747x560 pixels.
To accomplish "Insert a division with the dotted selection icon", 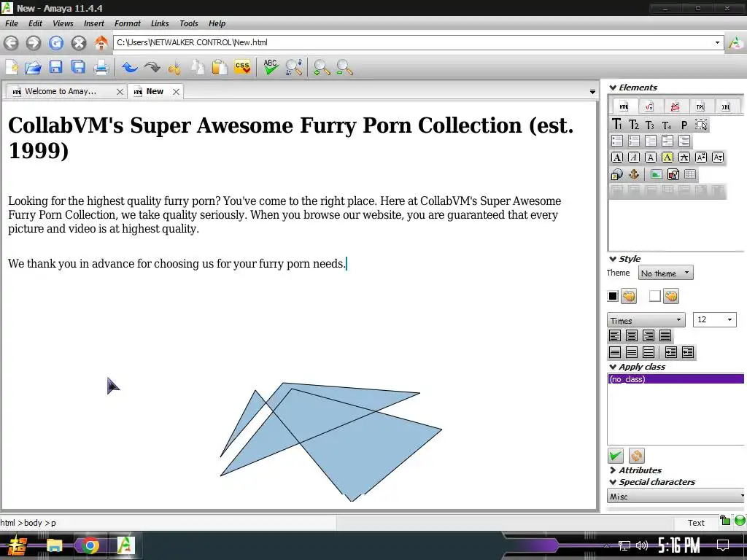I will pyautogui.click(x=701, y=125).
